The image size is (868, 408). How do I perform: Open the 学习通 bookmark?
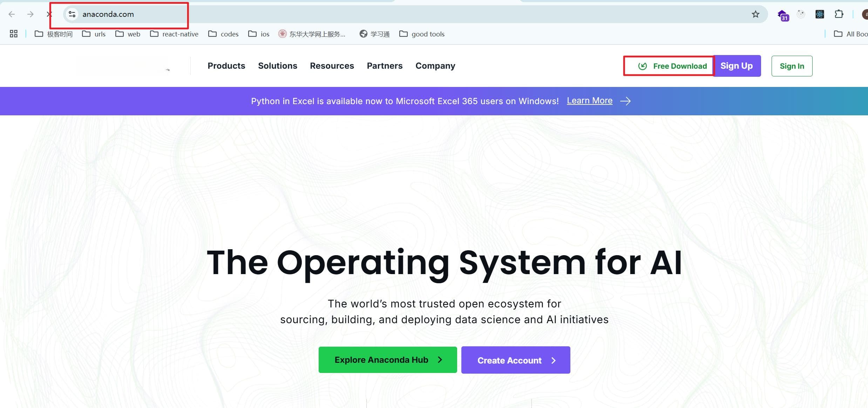pyautogui.click(x=374, y=34)
